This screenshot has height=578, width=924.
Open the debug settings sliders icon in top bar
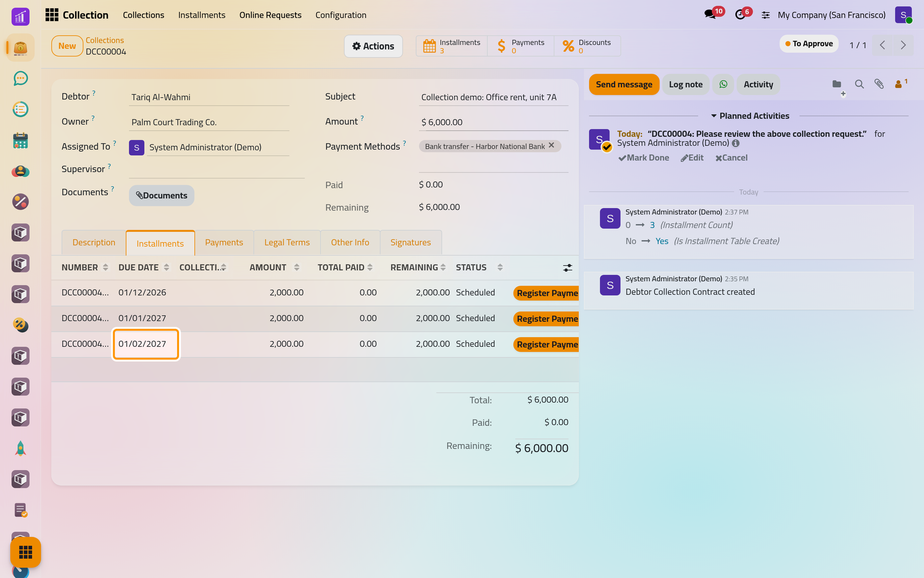766,15
